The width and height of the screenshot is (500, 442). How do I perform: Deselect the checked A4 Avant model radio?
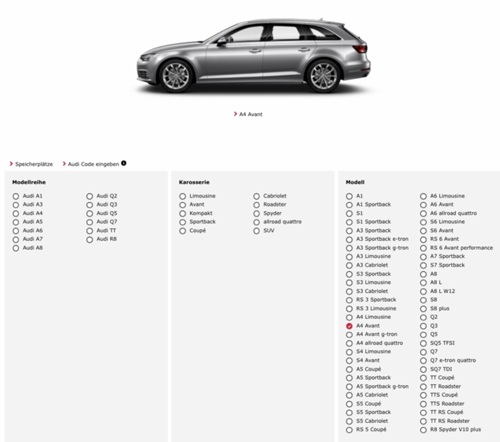[349, 326]
